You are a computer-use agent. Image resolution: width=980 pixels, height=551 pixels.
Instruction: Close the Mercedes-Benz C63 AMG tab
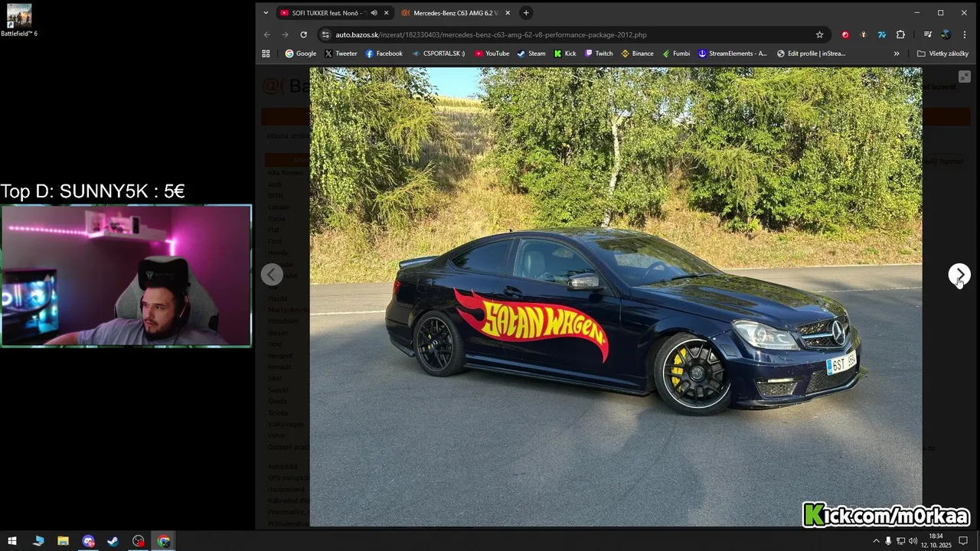508,13
